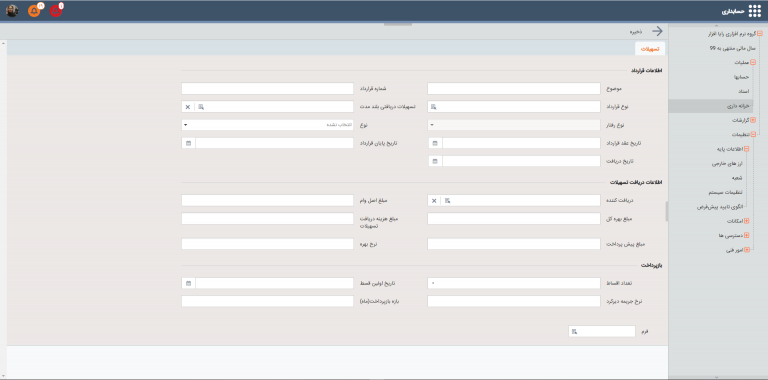The width and height of the screenshot is (768, 380).
Task: Collapse the عملیات tree node
Action: point(753,63)
